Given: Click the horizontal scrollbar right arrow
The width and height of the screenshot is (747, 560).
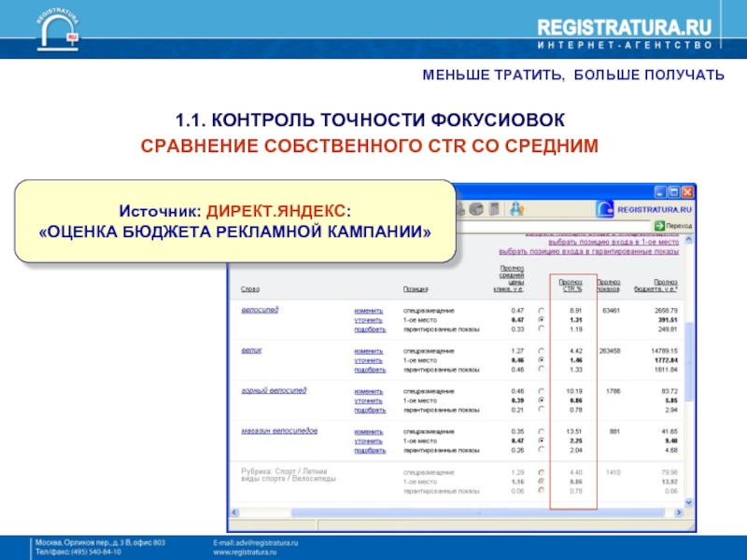Looking at the screenshot, I should [679, 512].
